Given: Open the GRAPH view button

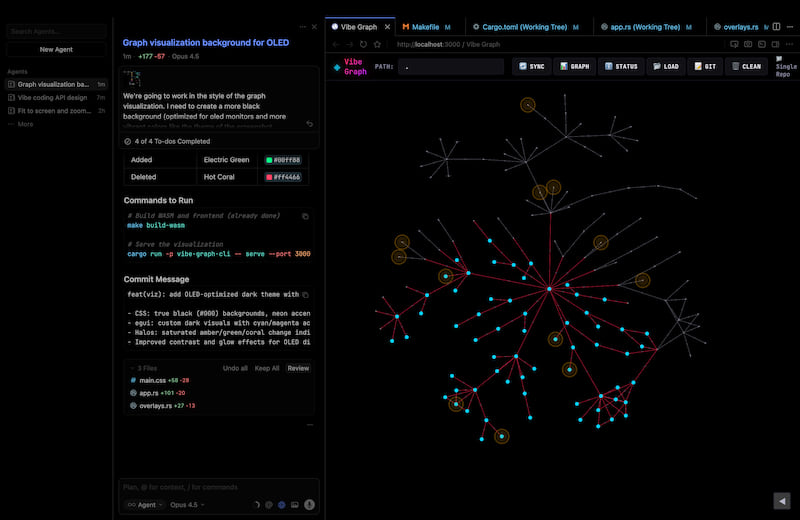Looking at the screenshot, I should tap(575, 66).
